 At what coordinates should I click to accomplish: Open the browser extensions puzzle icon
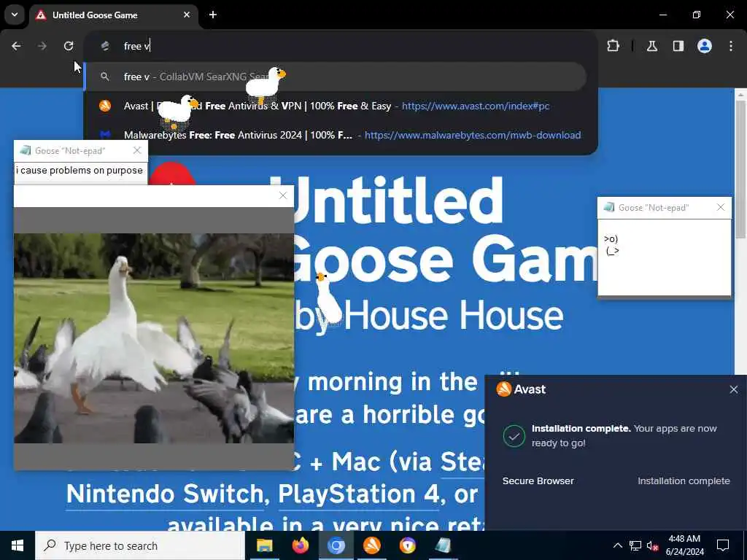613,46
